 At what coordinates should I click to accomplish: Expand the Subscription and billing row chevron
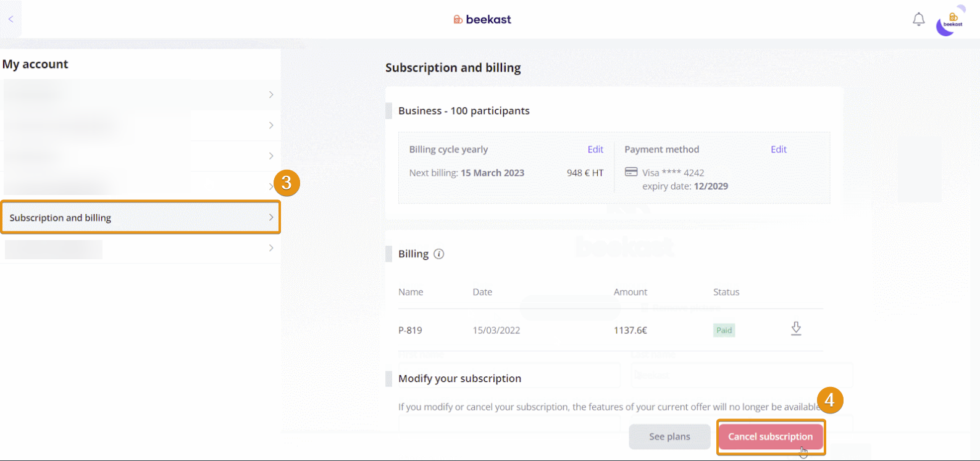click(270, 217)
